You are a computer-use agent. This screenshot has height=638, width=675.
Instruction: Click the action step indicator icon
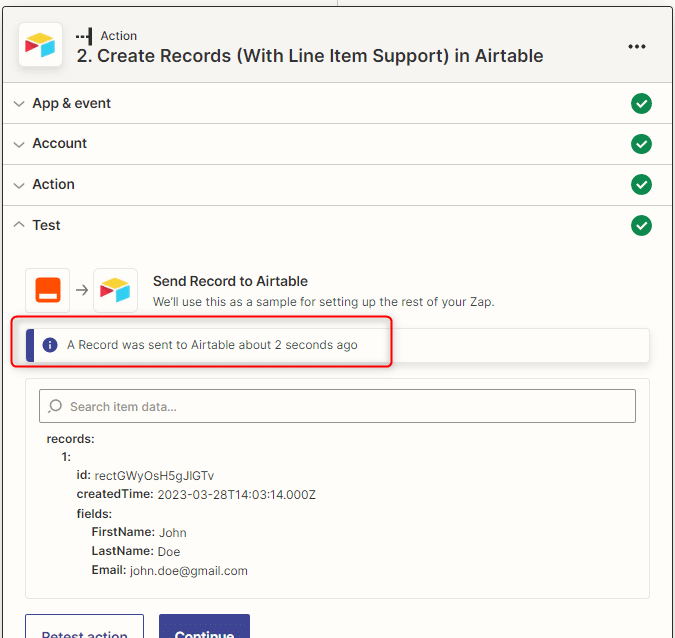84,36
